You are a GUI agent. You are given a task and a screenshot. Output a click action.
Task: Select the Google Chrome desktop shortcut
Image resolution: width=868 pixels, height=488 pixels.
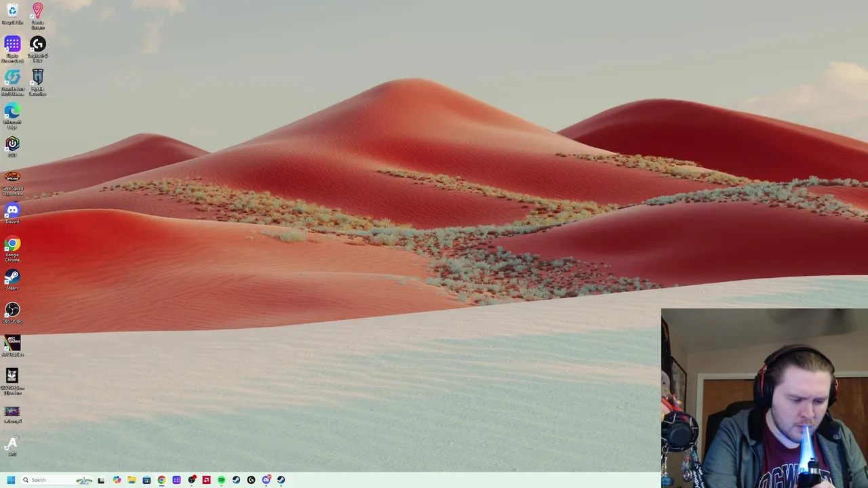(12, 249)
